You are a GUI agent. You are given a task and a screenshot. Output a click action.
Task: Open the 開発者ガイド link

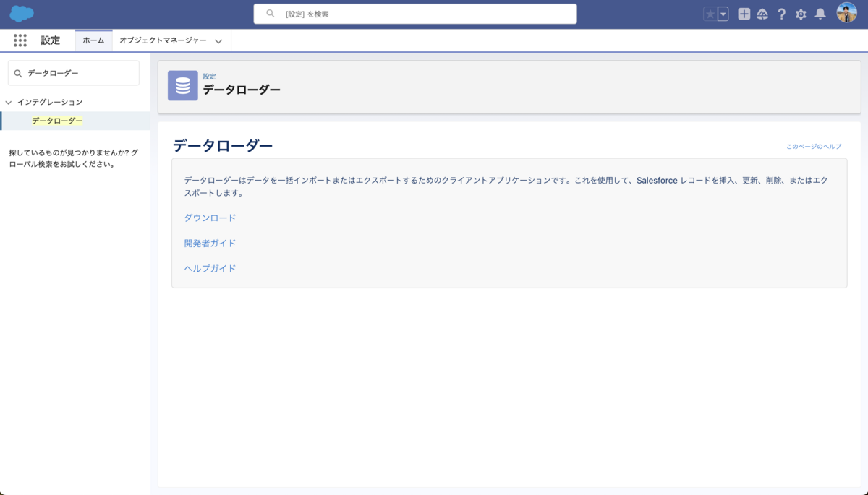pyautogui.click(x=210, y=243)
